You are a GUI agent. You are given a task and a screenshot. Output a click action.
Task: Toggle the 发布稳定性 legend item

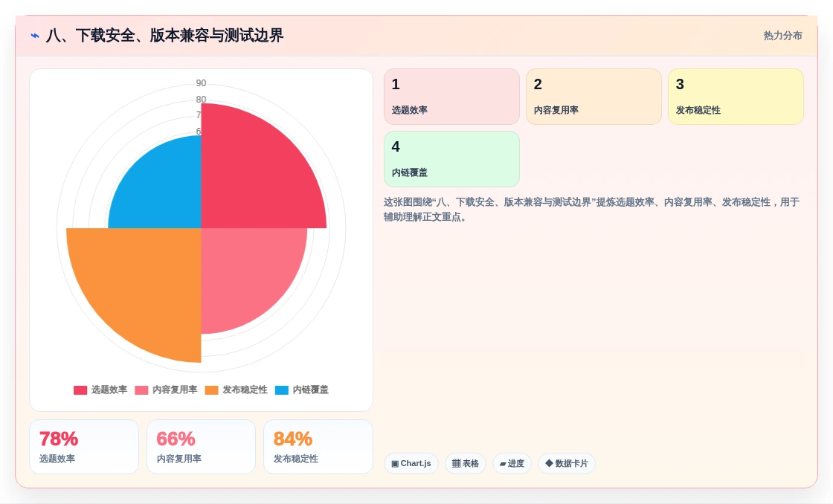[x=237, y=390]
